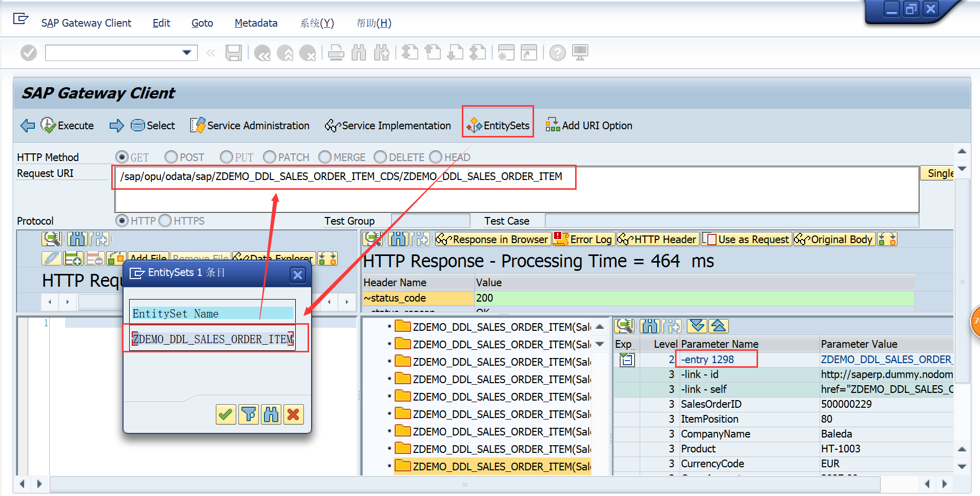Click Service Administration button
980x496 pixels.
pyautogui.click(x=250, y=126)
